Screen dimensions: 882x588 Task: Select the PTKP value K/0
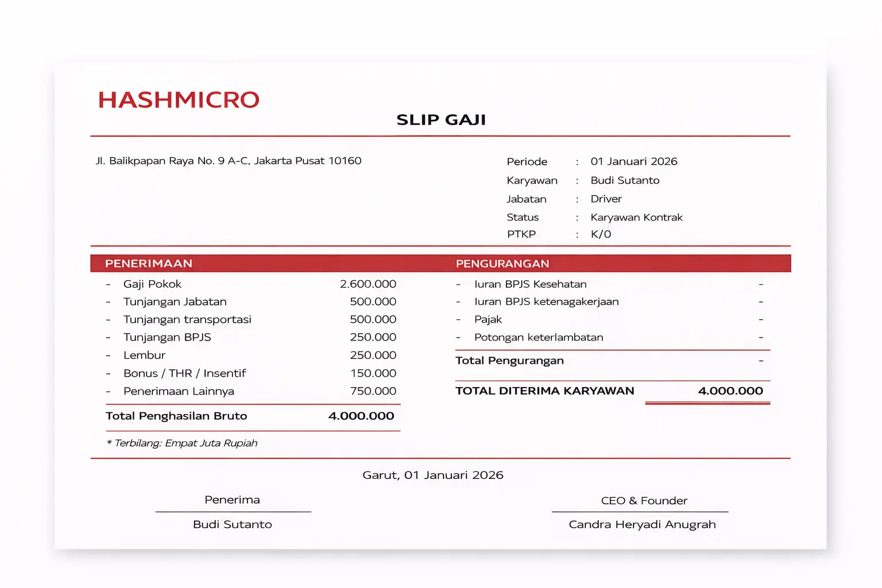[x=601, y=234]
